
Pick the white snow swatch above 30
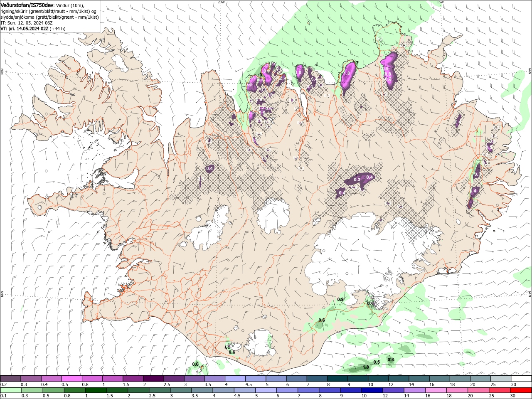pos(521,379)
